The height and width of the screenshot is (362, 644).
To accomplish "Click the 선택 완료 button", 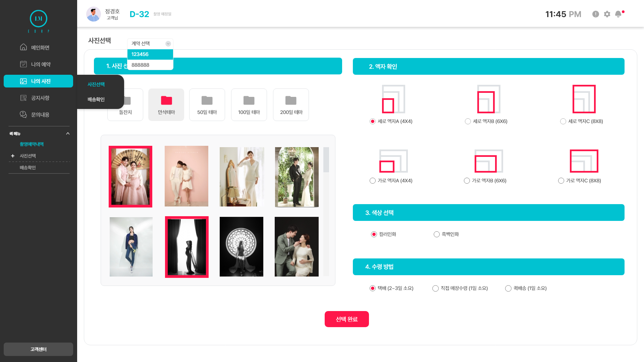I will [346, 319].
